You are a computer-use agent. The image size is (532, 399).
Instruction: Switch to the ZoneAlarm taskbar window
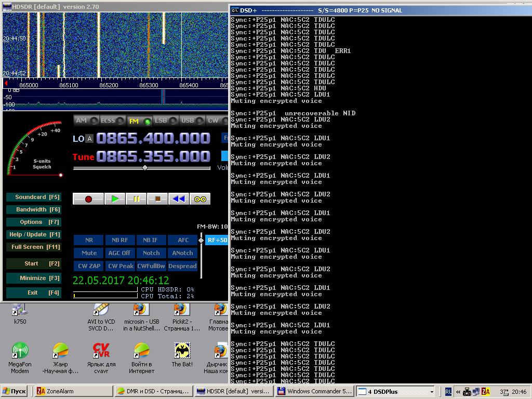click(x=74, y=392)
